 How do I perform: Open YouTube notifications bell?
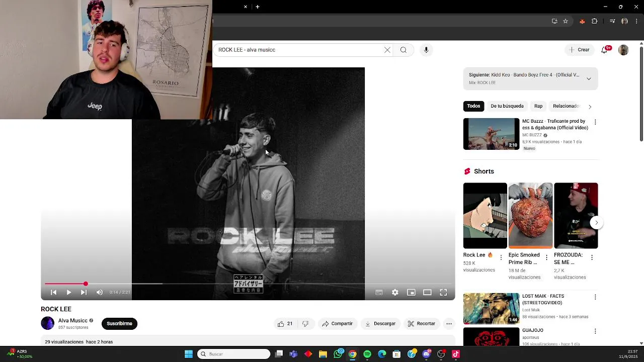click(x=605, y=50)
